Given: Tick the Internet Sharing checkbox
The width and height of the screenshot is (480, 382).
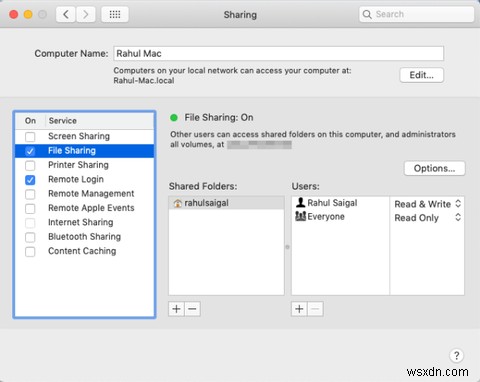Looking at the screenshot, I should pos(30,223).
